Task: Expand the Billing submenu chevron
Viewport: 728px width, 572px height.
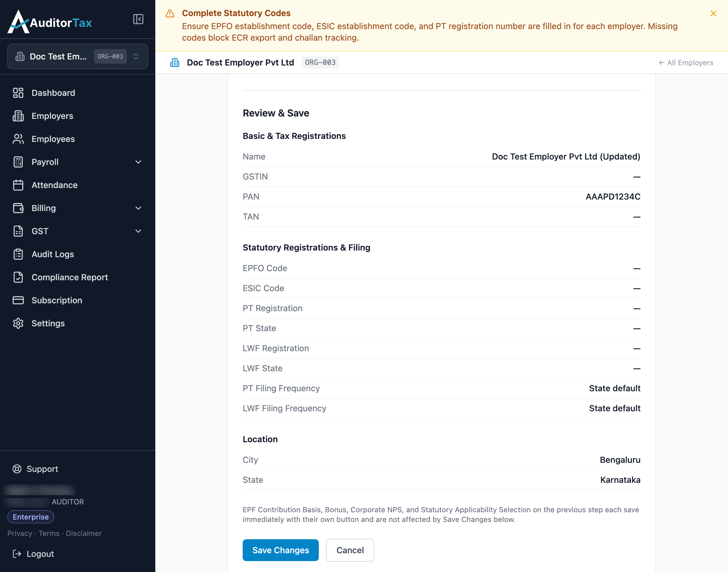Action: pos(138,208)
